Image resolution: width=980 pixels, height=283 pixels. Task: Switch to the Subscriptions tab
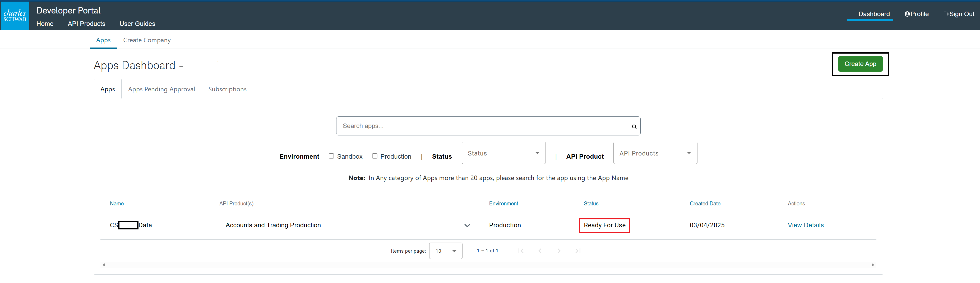coord(227,89)
